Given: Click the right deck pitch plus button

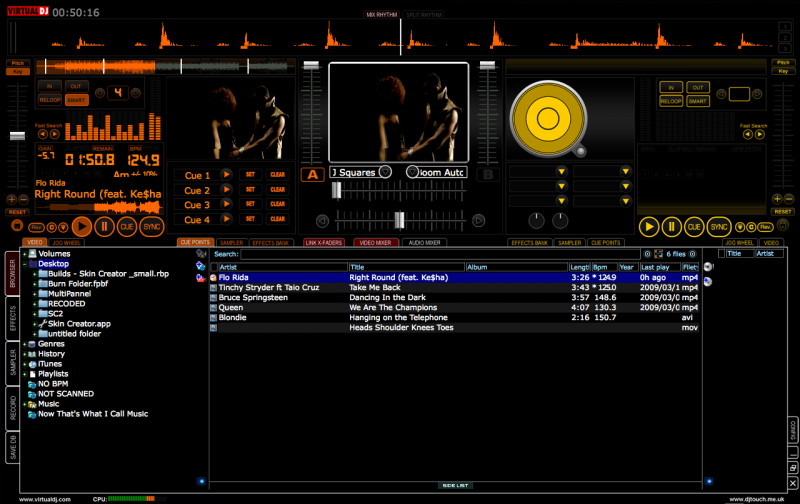Looking at the screenshot, I should pos(777,198).
